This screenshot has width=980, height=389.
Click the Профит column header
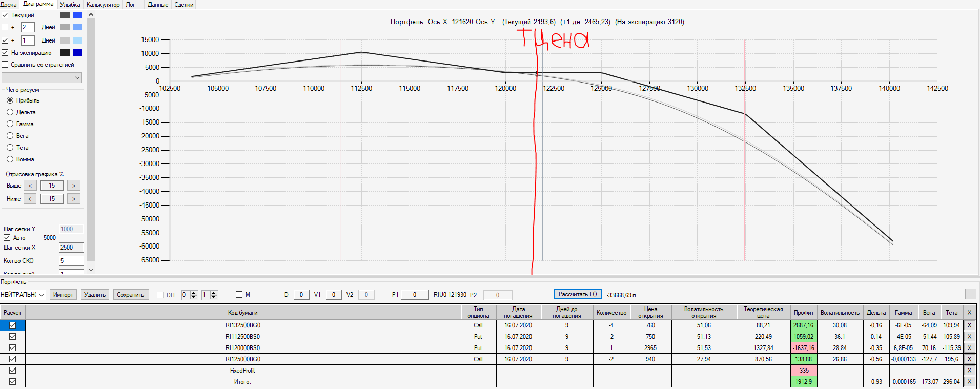click(804, 313)
